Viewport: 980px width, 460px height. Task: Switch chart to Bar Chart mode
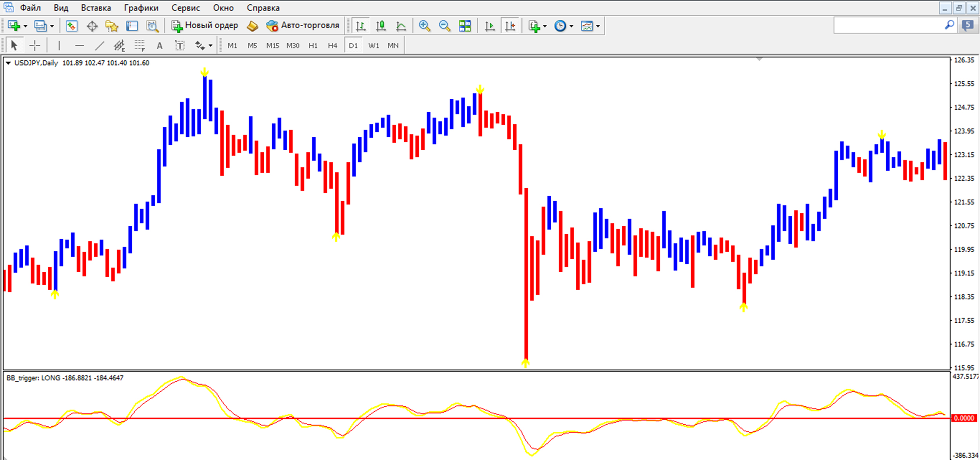click(x=361, y=26)
